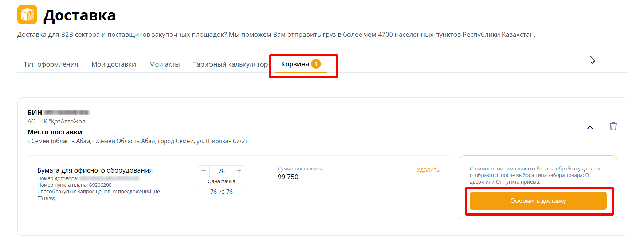Open the Тип оформления tab
The height and width of the screenshot is (240, 644).
pos(51,64)
